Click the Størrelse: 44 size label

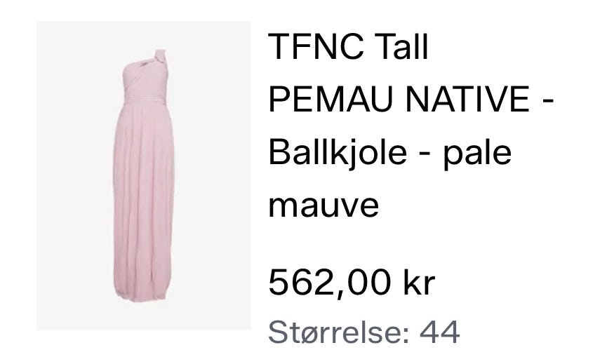tap(364, 332)
